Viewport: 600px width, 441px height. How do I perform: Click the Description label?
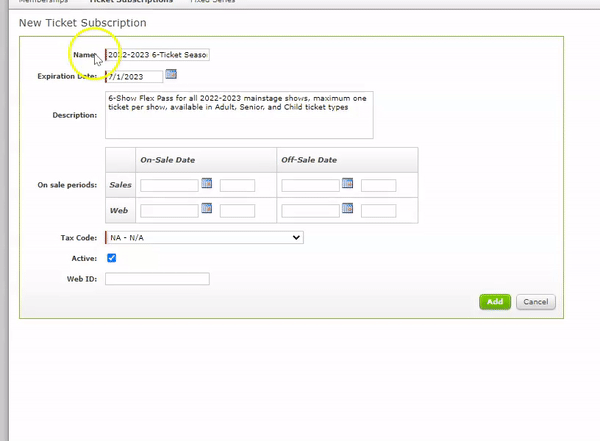pyautogui.click(x=75, y=115)
